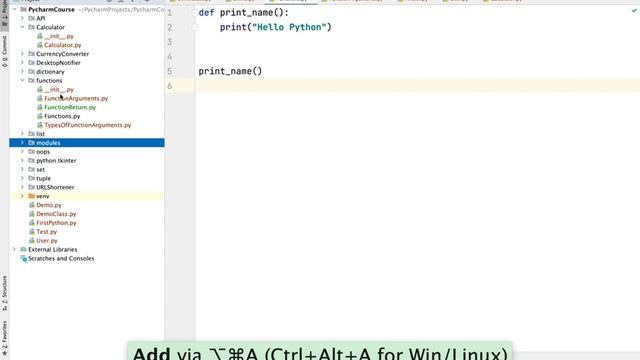
Task: Click the def keyword on line 1
Action: click(x=206, y=13)
